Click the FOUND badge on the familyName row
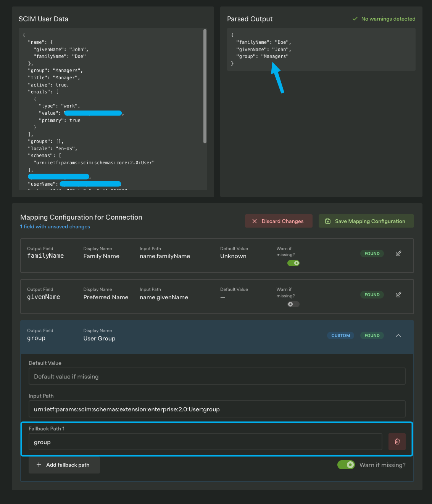Screen dimensions: 432x504 372,253
